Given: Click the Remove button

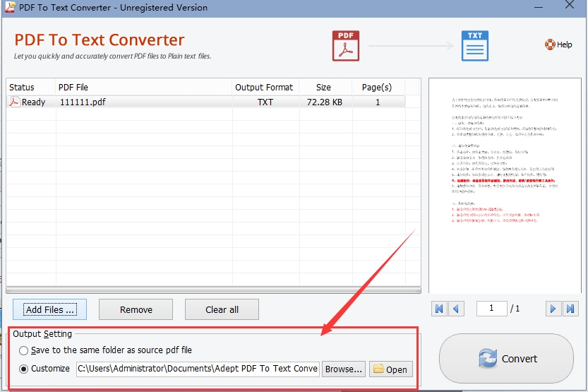Looking at the screenshot, I should point(136,309).
